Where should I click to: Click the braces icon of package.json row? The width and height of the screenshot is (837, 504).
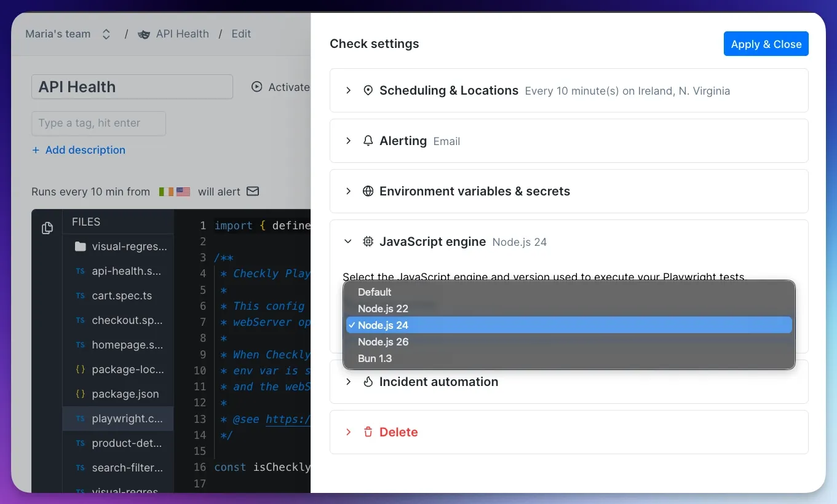[80, 394]
